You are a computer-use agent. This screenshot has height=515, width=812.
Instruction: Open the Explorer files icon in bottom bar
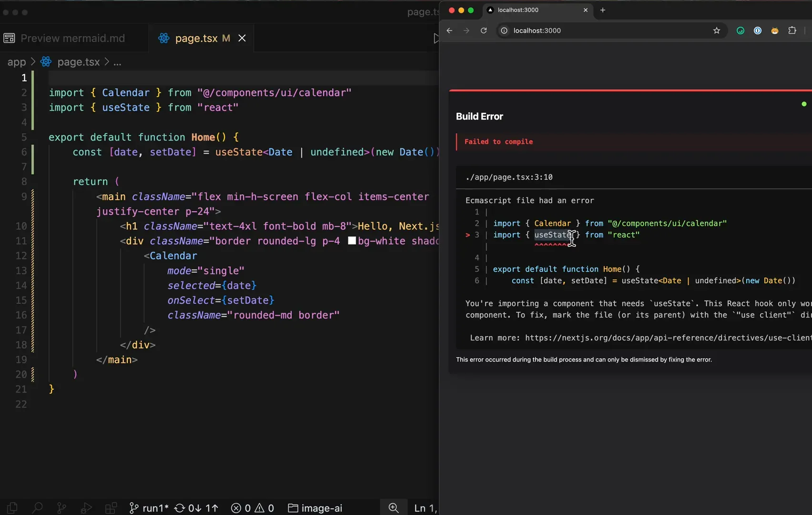12,508
